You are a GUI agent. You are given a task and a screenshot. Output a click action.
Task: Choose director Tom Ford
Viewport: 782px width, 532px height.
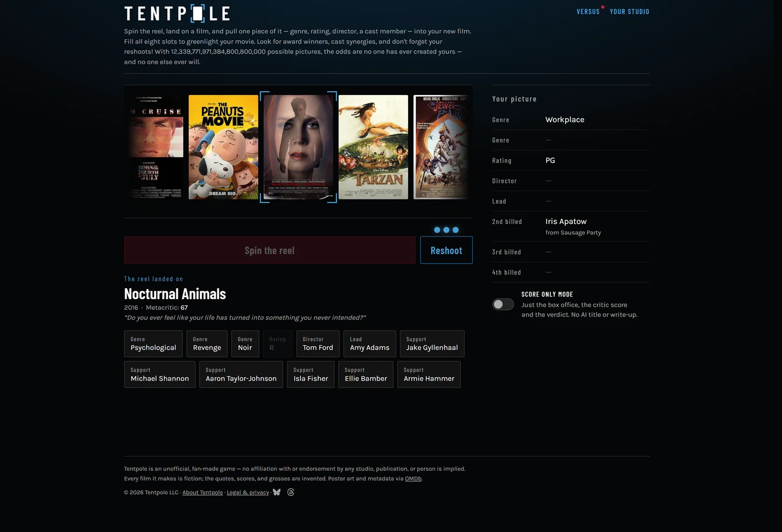(x=318, y=344)
